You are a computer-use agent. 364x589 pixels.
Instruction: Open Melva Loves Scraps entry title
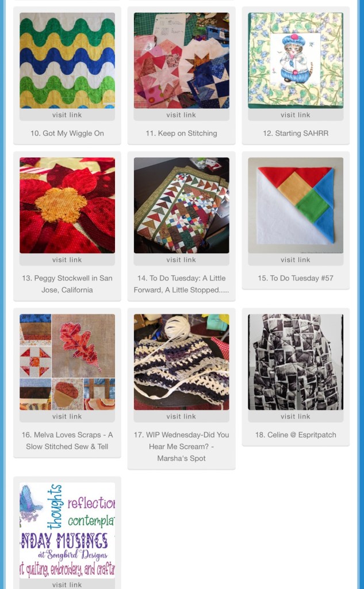(67, 440)
